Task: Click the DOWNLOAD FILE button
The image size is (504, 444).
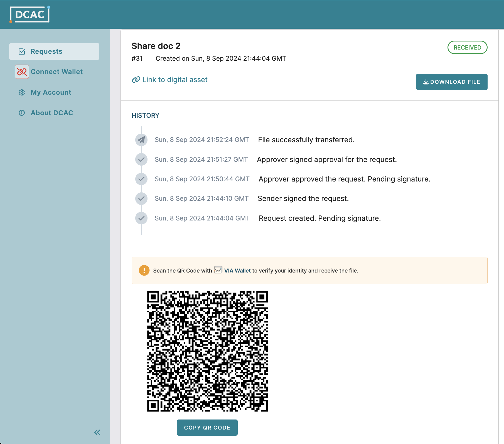Action: 452,82
